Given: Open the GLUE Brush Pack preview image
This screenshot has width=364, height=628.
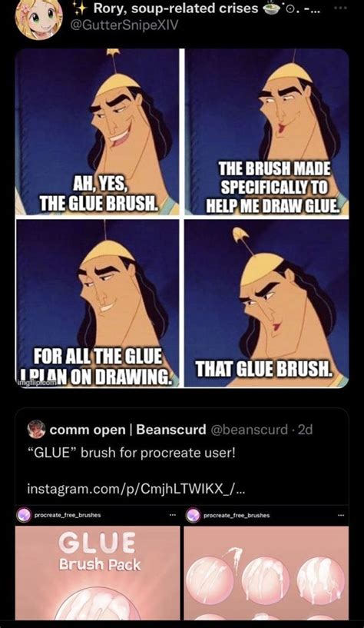Looking at the screenshot, I should click(98, 573).
